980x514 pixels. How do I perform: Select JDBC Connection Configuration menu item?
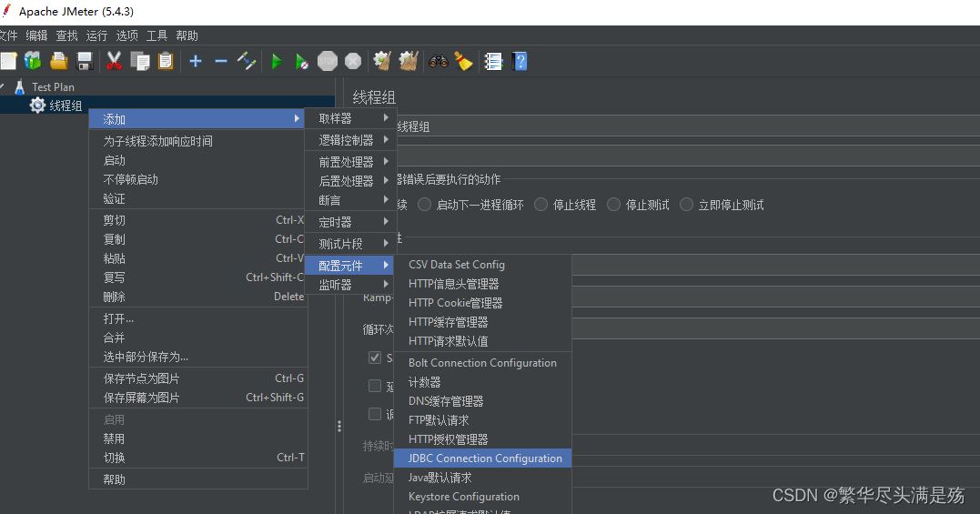484,459
